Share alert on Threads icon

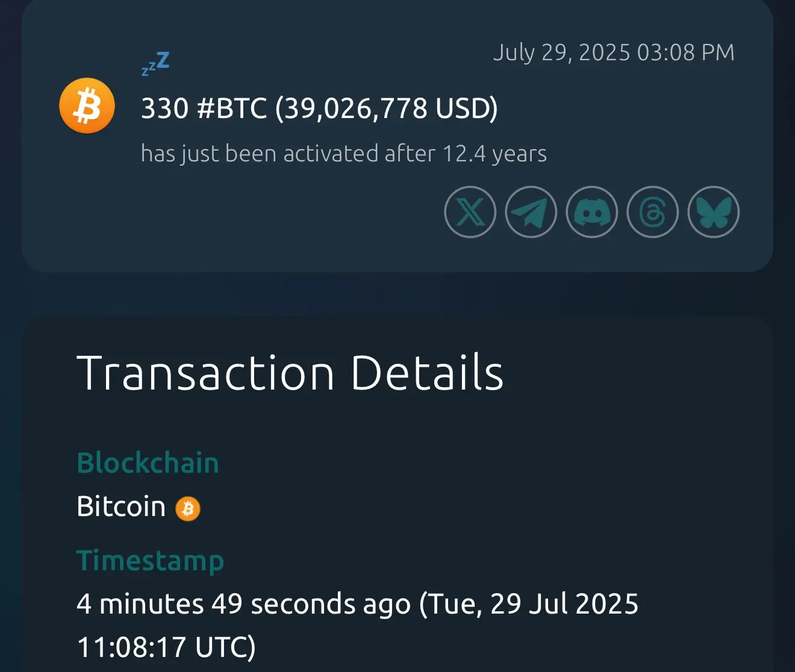[653, 212]
